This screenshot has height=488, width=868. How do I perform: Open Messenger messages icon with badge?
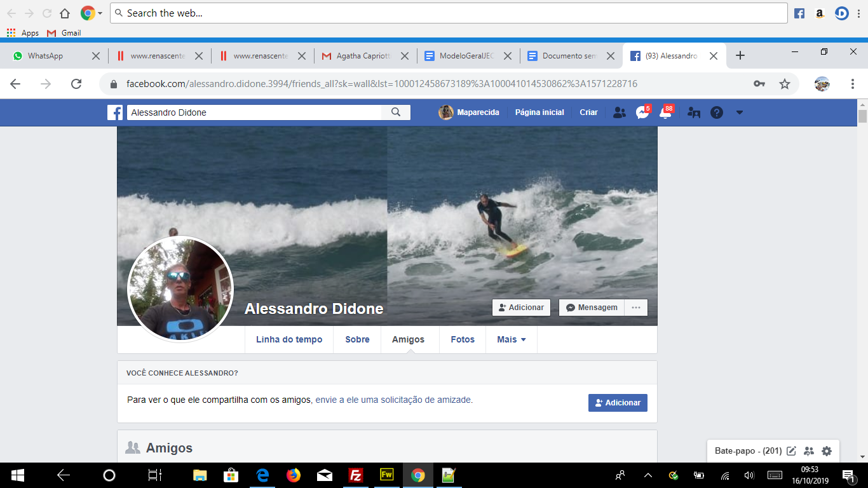[642, 112]
